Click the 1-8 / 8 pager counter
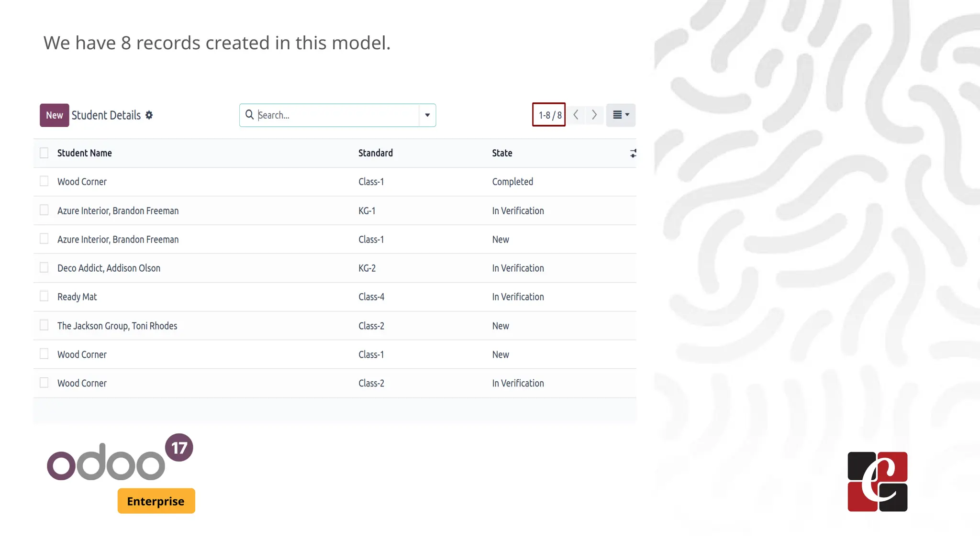The height and width of the screenshot is (551, 980). click(549, 115)
